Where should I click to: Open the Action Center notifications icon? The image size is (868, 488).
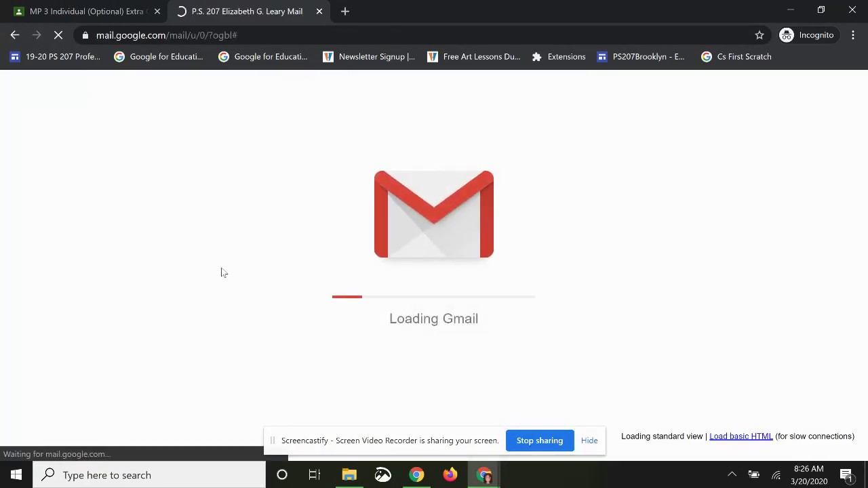pyautogui.click(x=846, y=475)
